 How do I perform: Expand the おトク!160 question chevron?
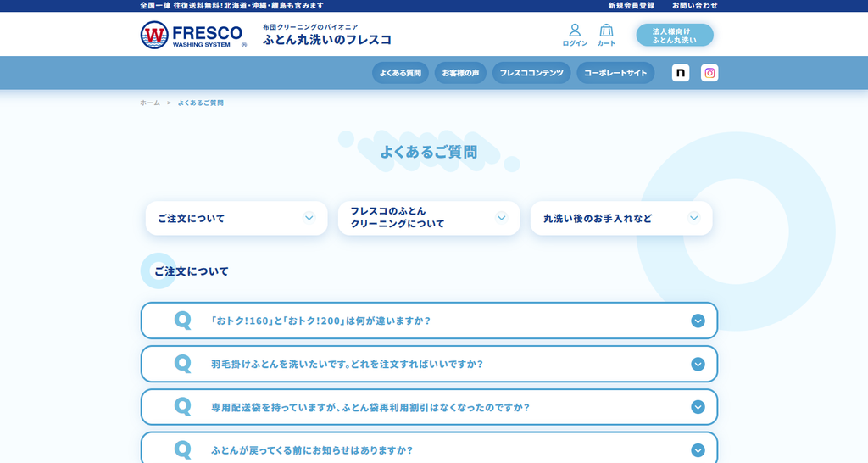[x=698, y=321]
